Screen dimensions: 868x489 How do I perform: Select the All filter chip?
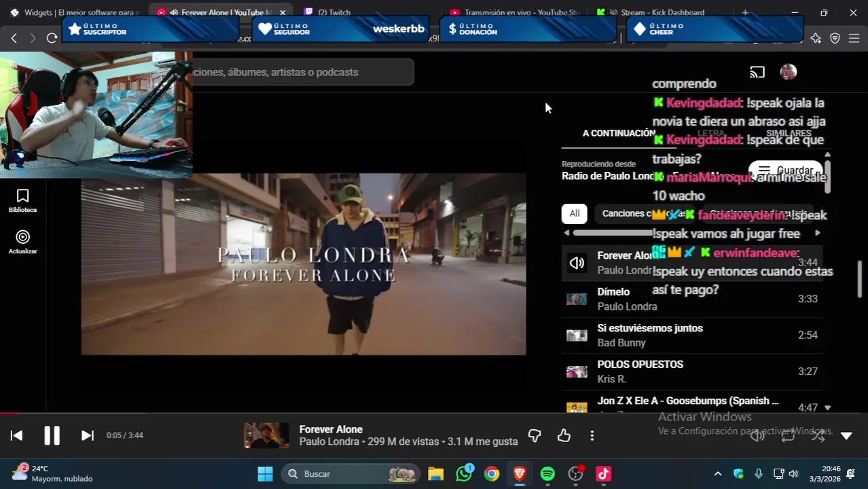[574, 213]
